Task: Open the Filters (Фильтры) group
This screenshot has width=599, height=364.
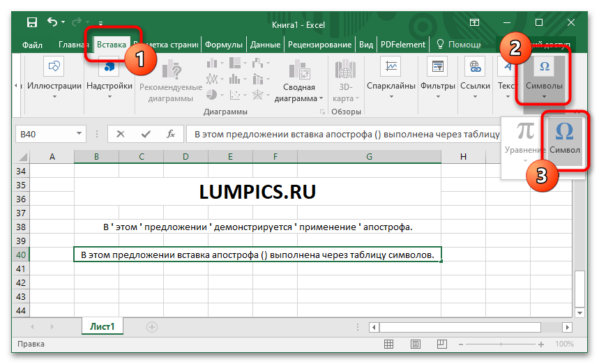Action: click(437, 77)
